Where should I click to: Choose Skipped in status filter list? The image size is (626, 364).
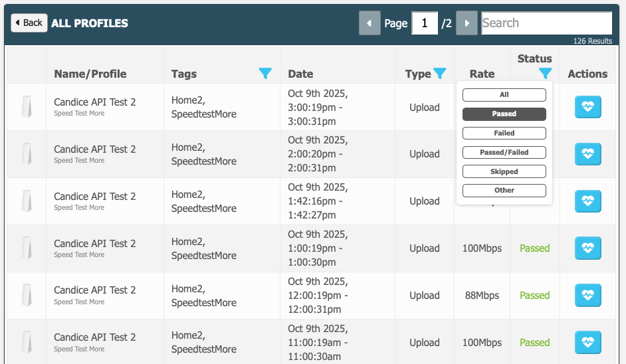point(504,171)
